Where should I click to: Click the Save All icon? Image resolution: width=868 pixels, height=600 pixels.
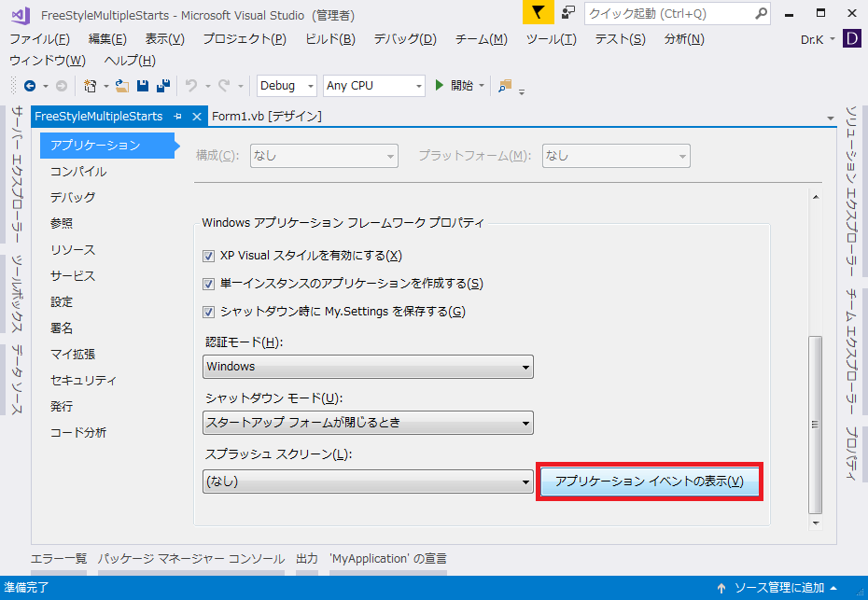pyautogui.click(x=163, y=86)
